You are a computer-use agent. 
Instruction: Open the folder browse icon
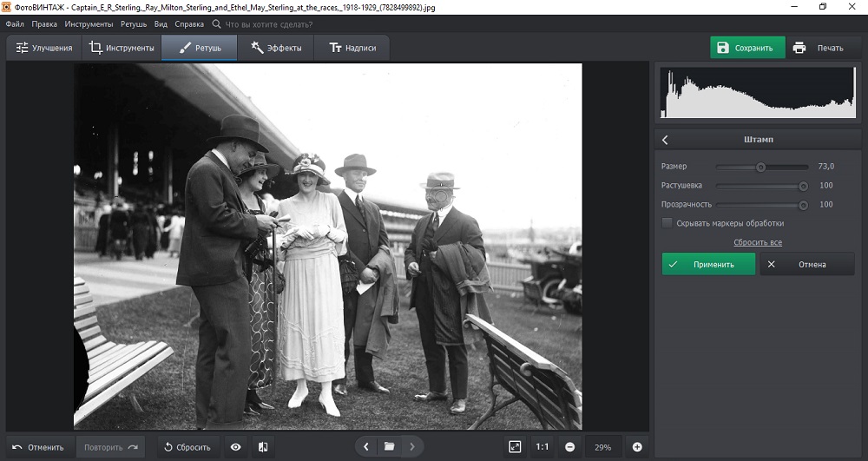(x=390, y=446)
